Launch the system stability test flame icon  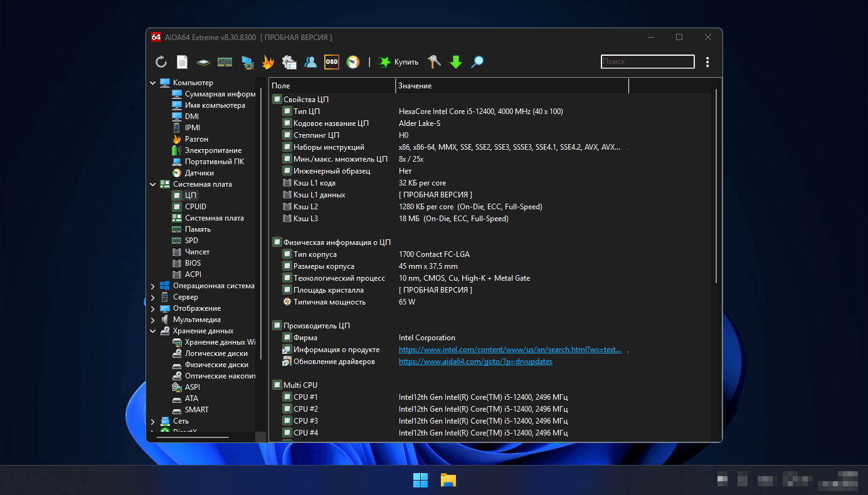coord(268,61)
